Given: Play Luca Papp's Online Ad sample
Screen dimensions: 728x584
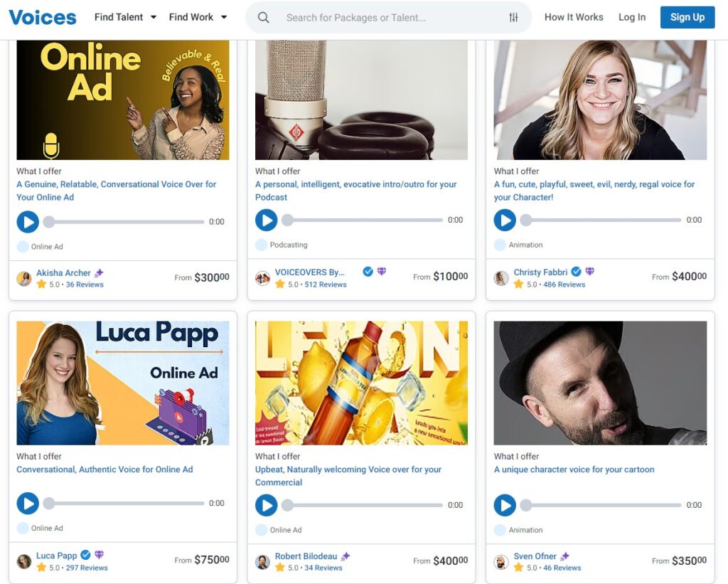Looking at the screenshot, I should pyautogui.click(x=28, y=503).
